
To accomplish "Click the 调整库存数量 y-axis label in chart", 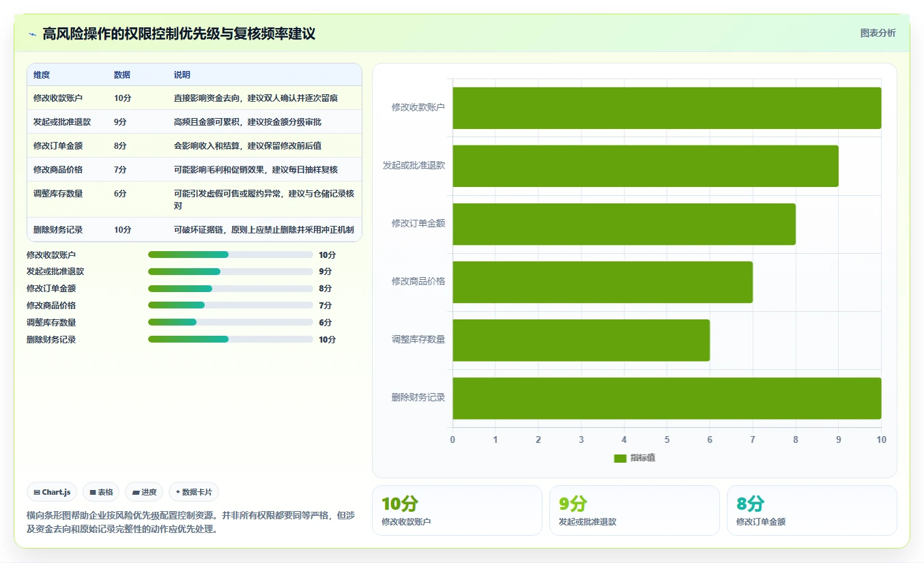I will [x=418, y=339].
